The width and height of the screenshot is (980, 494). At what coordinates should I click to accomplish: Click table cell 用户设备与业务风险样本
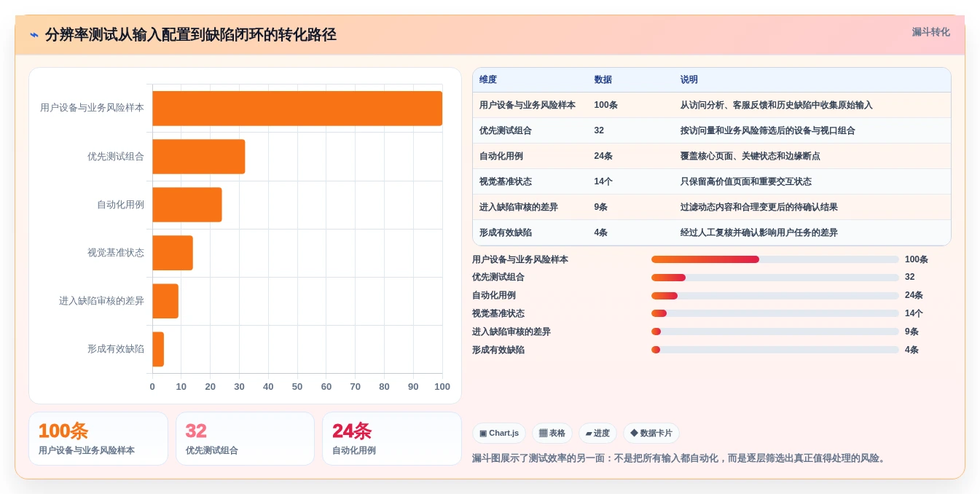click(x=528, y=105)
